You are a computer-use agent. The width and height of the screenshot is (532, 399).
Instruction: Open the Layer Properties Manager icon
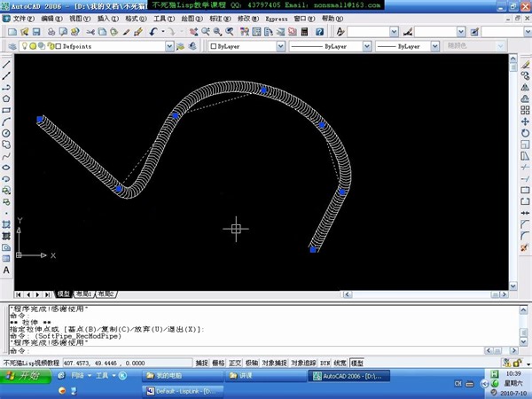(x=12, y=46)
